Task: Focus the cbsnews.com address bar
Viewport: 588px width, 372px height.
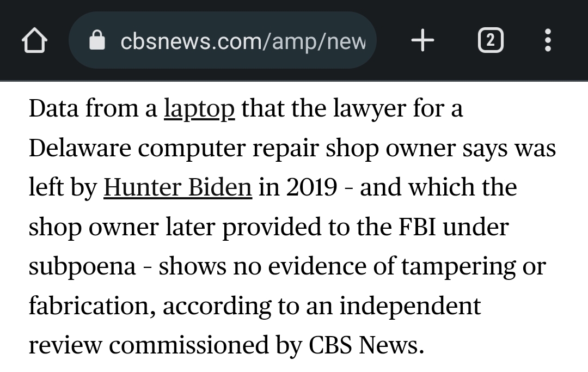Action: (222, 40)
